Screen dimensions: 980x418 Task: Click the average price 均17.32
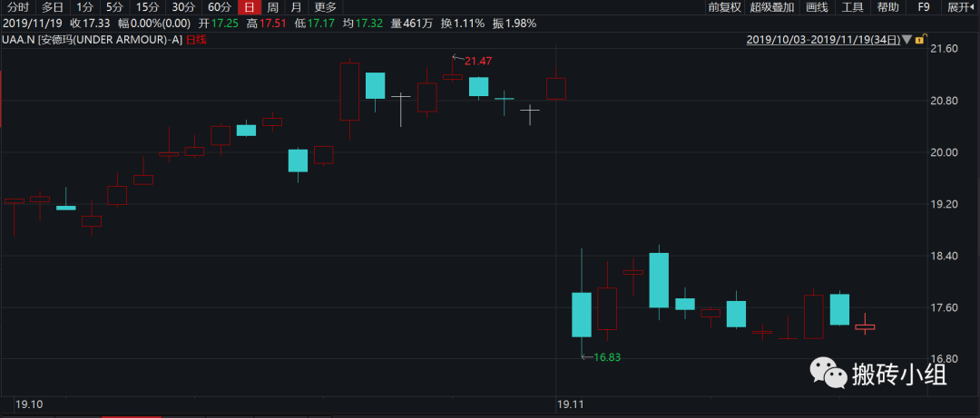click(x=362, y=24)
